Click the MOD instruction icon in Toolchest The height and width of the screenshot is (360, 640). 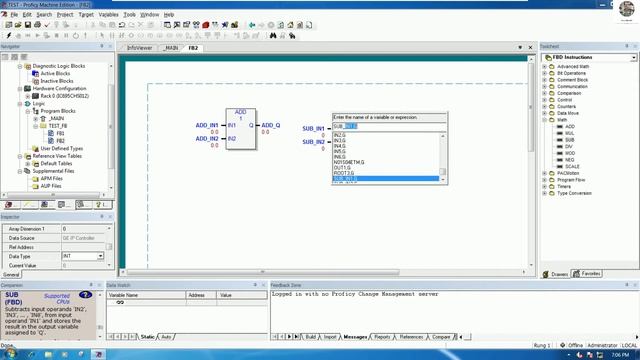(x=560, y=153)
